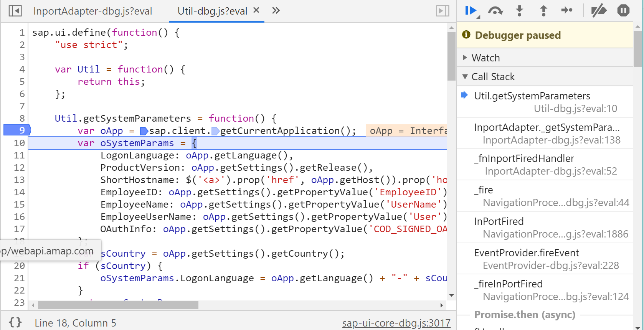Select the InPortFired call frame

pos(545,228)
